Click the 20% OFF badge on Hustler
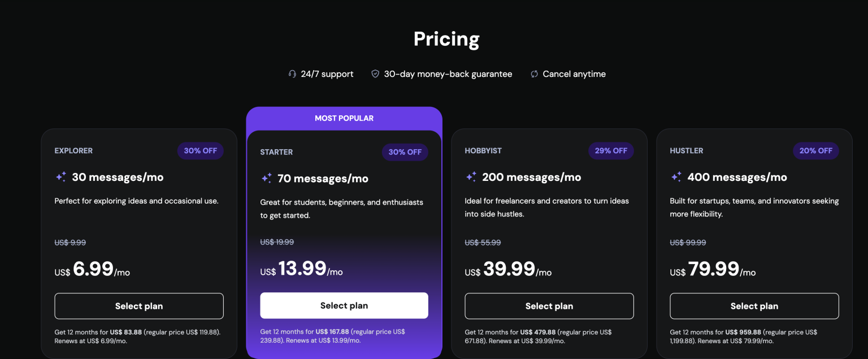 click(816, 150)
